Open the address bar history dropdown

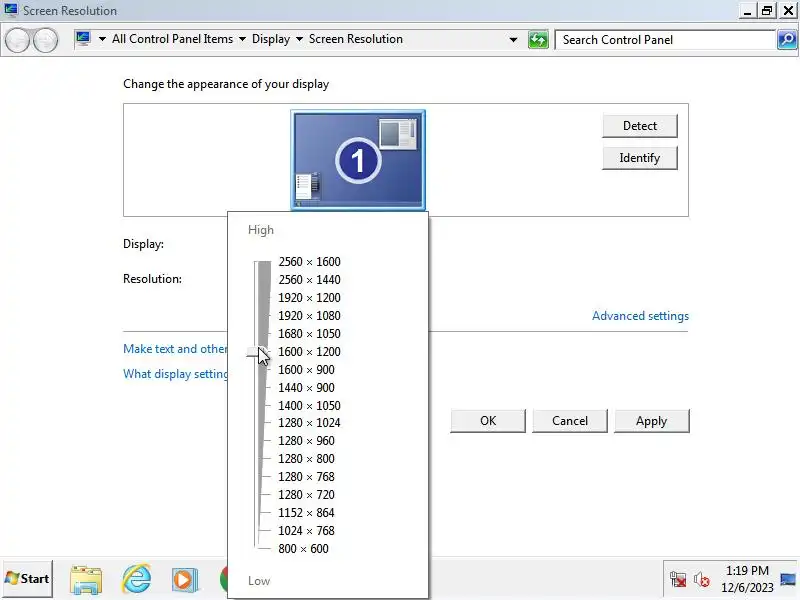click(x=513, y=40)
